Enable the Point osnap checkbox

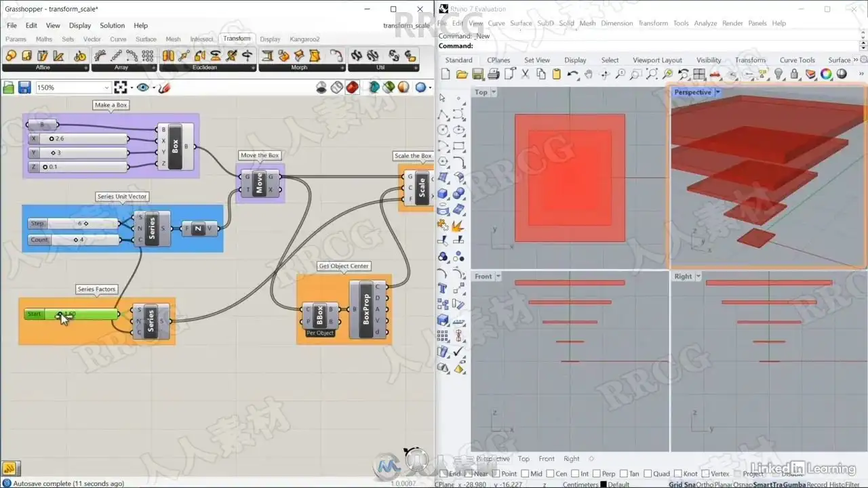(x=496, y=474)
